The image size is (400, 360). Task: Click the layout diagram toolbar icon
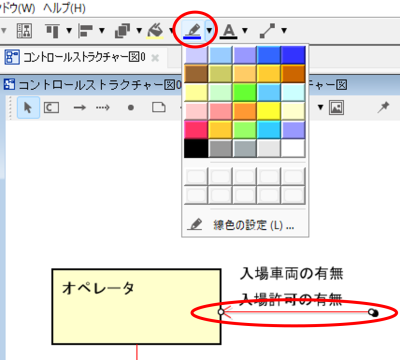pyautogui.click(x=25, y=31)
